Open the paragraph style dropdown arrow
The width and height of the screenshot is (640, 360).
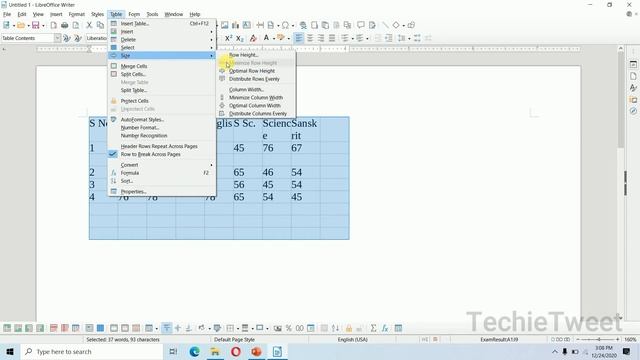(57, 38)
